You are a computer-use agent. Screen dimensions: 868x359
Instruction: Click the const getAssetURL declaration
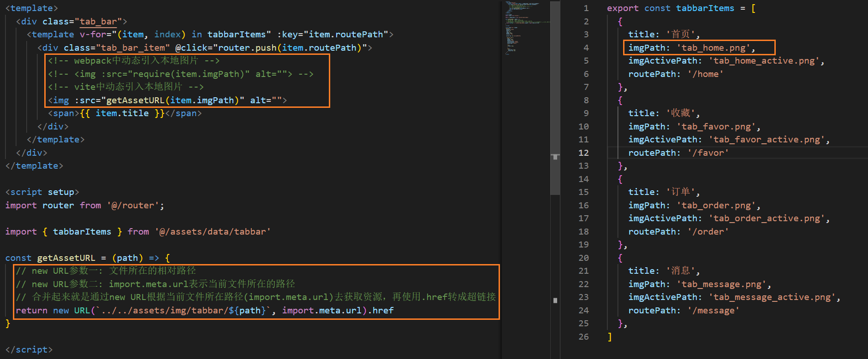coord(88,258)
